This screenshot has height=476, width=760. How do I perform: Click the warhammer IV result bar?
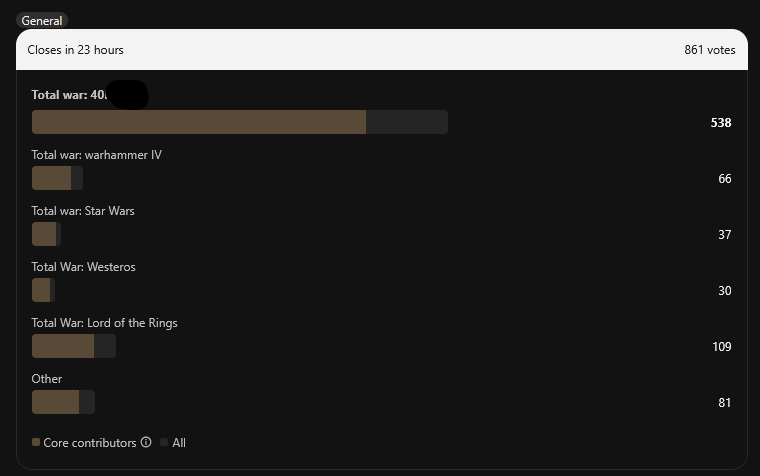coord(57,178)
